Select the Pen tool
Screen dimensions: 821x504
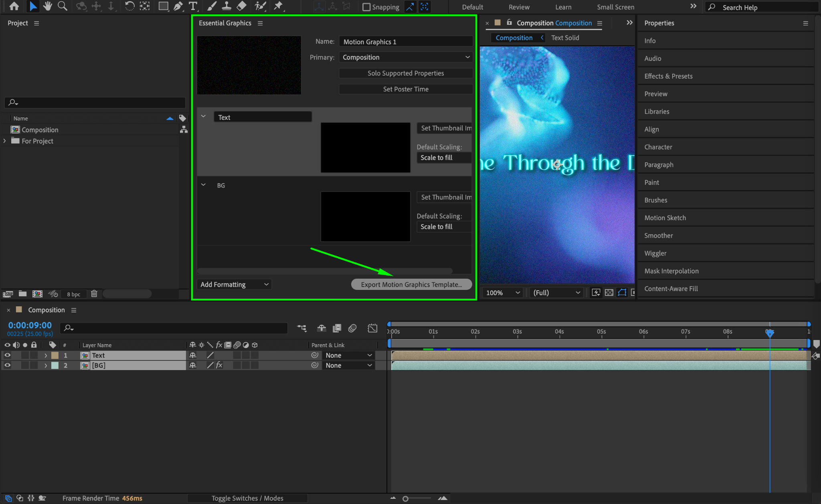(x=178, y=6)
